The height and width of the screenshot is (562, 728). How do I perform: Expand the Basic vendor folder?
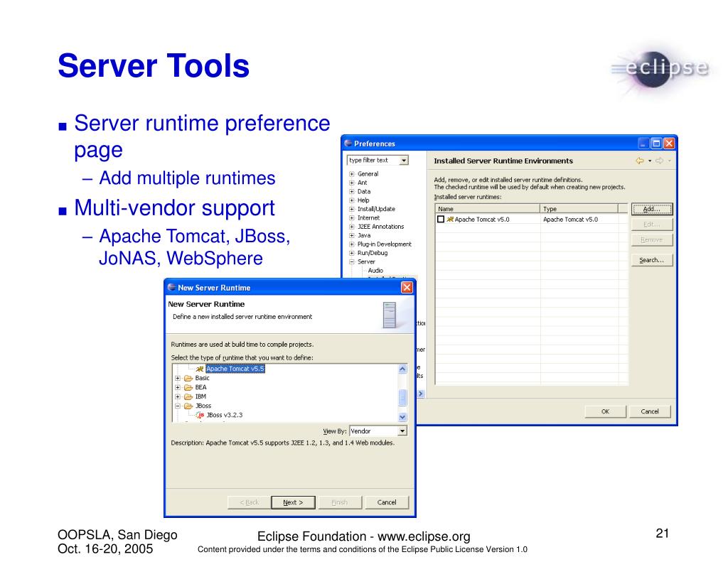pyautogui.click(x=177, y=378)
